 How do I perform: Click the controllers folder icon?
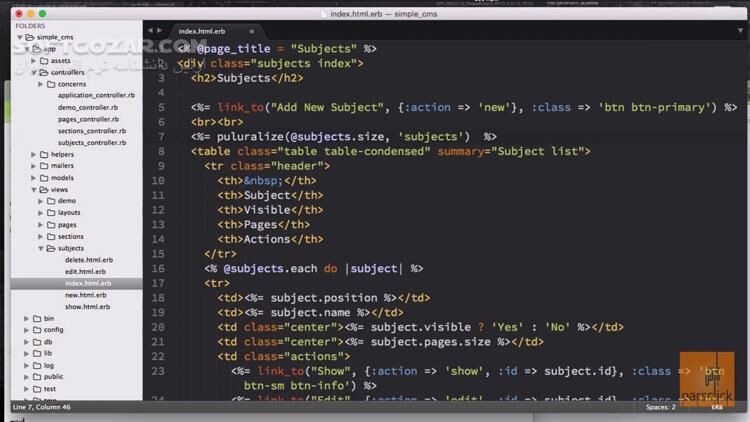point(44,72)
